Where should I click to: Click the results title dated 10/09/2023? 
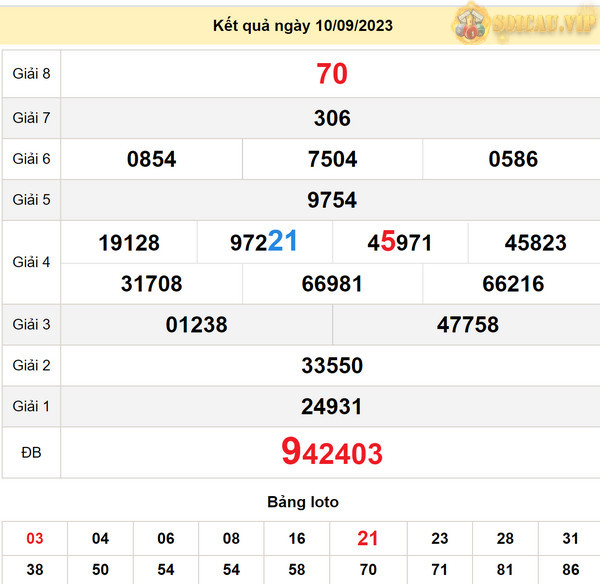[302, 25]
